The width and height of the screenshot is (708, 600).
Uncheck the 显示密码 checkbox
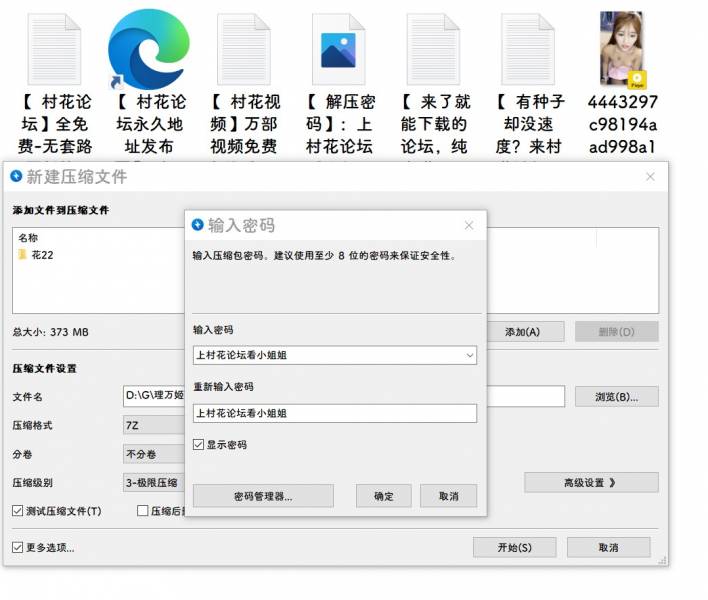coord(199,445)
